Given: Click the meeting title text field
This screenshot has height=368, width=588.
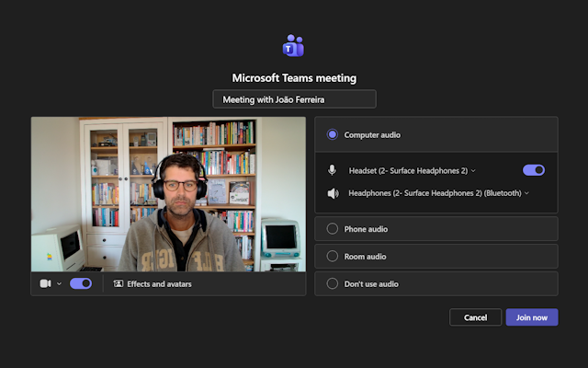Looking at the screenshot, I should (294, 99).
